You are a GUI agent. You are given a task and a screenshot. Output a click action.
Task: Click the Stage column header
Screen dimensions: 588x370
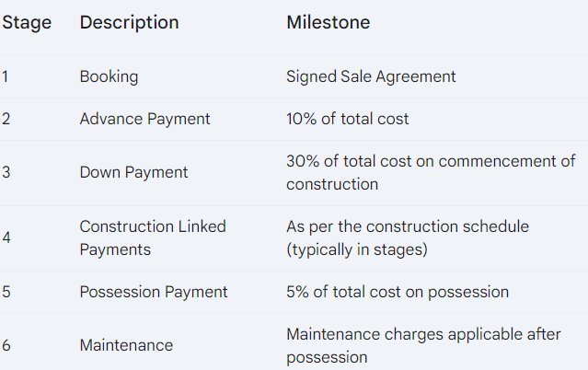coord(27,23)
